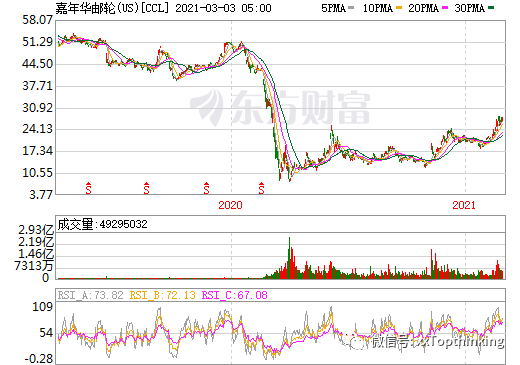Click the 2.19亿 volume axis value
Screen dimensions: 520x365
point(36,242)
